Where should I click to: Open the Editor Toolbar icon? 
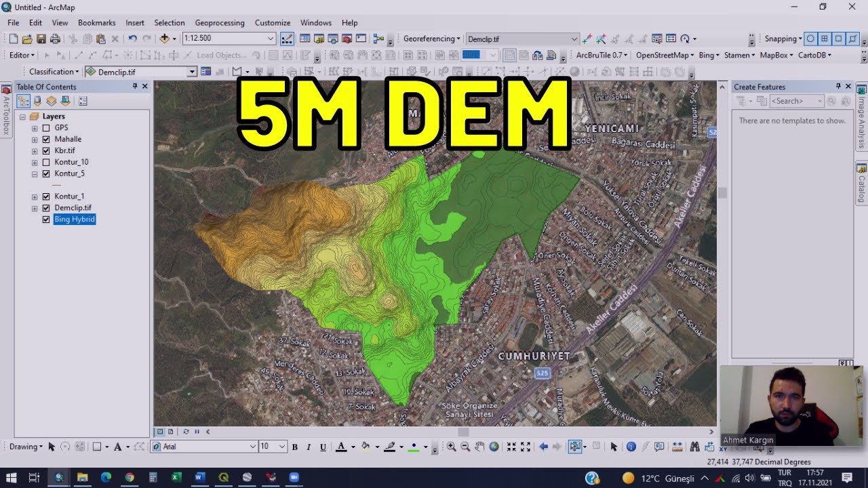click(287, 39)
